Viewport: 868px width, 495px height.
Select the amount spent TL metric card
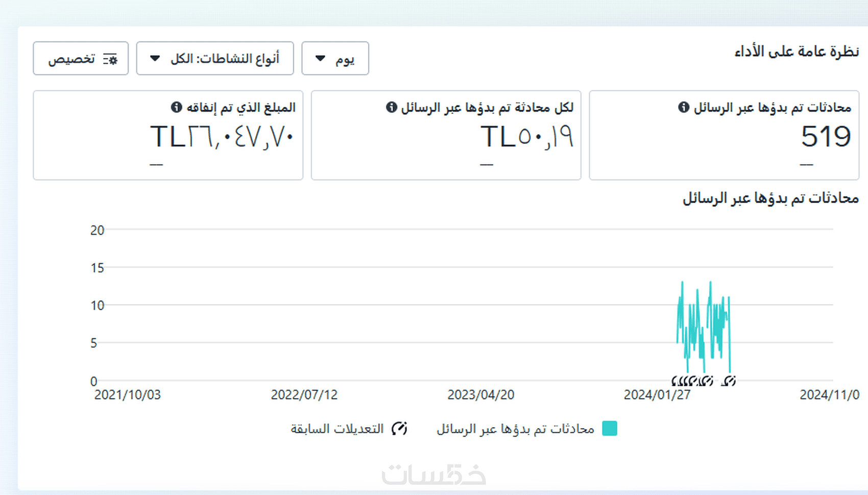(168, 135)
